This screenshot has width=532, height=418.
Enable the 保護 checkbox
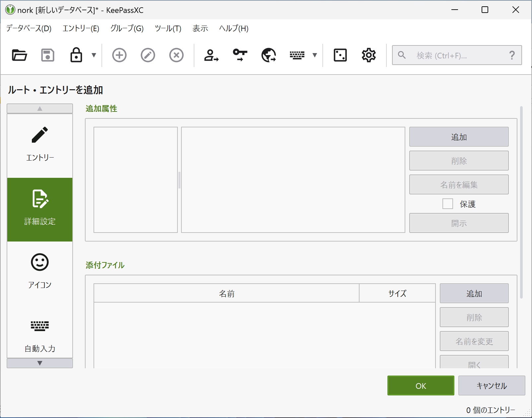point(448,204)
